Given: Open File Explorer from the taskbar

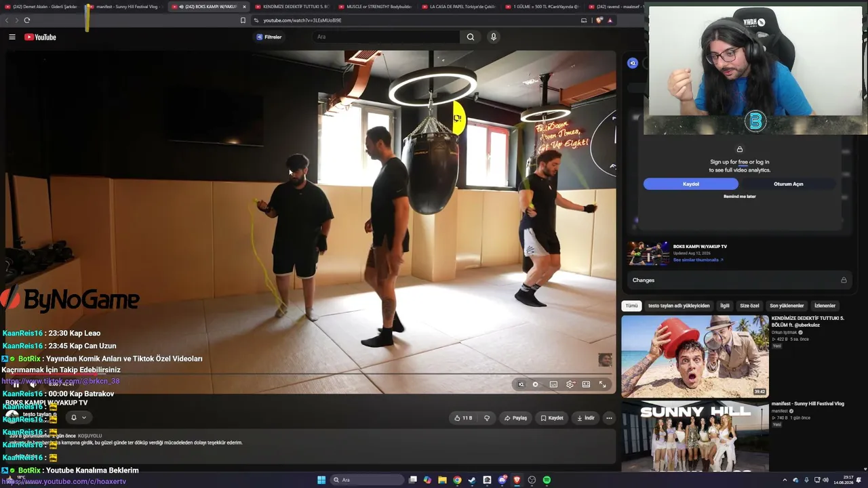Looking at the screenshot, I should click(x=442, y=480).
